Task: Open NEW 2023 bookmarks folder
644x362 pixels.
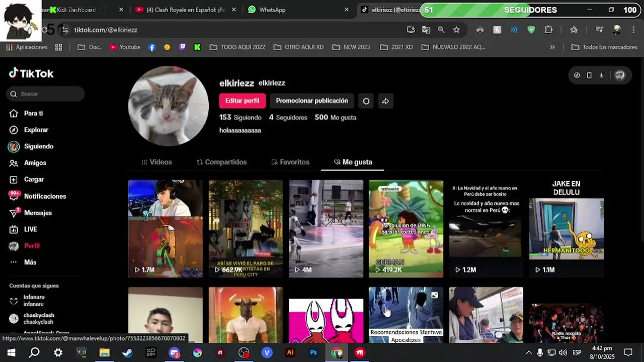Action: point(351,47)
